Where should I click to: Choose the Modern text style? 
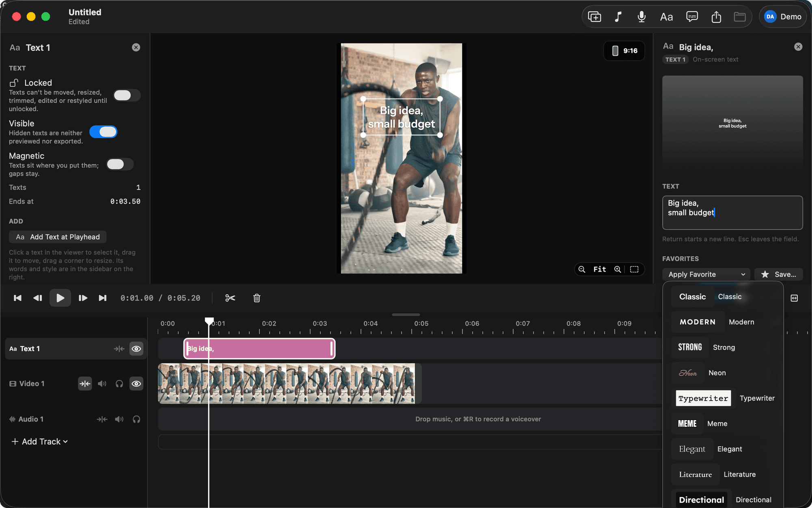point(723,322)
